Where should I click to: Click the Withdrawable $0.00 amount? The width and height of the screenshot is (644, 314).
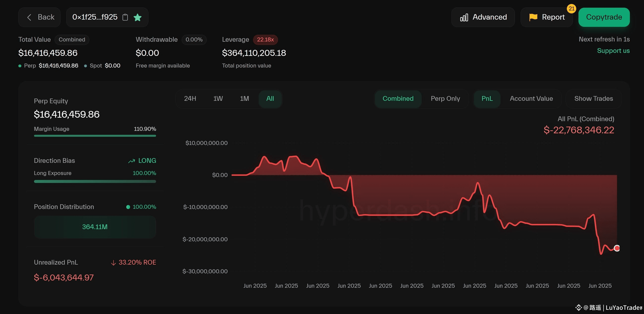click(147, 53)
